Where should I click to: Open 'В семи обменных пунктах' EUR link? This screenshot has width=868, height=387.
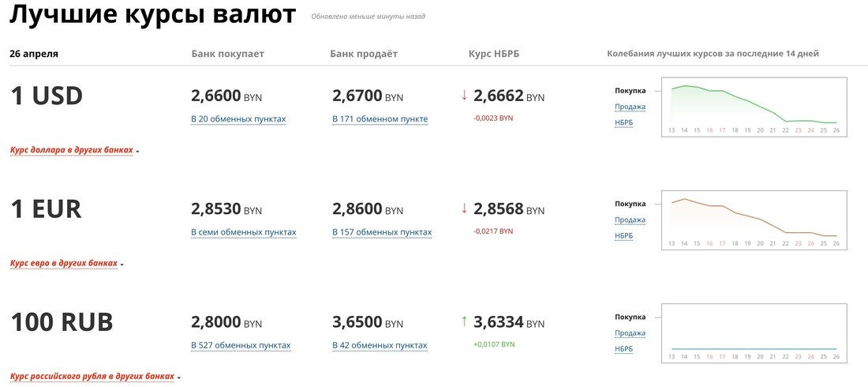click(244, 232)
